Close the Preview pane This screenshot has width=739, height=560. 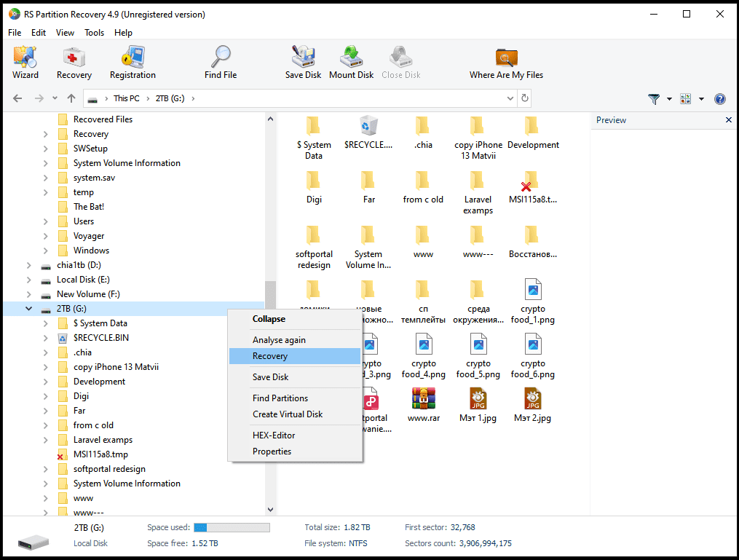(x=729, y=119)
